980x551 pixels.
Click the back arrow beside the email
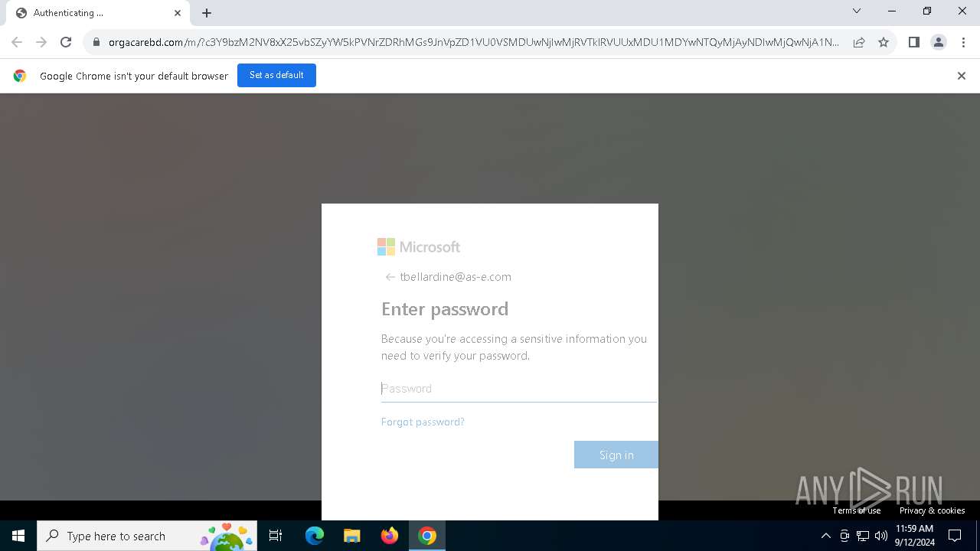point(390,277)
